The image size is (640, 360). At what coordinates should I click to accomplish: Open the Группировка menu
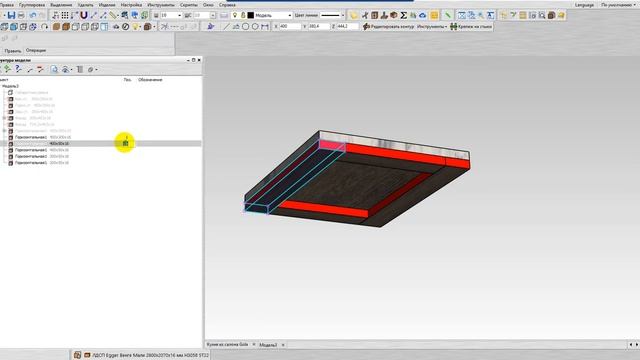point(32,5)
